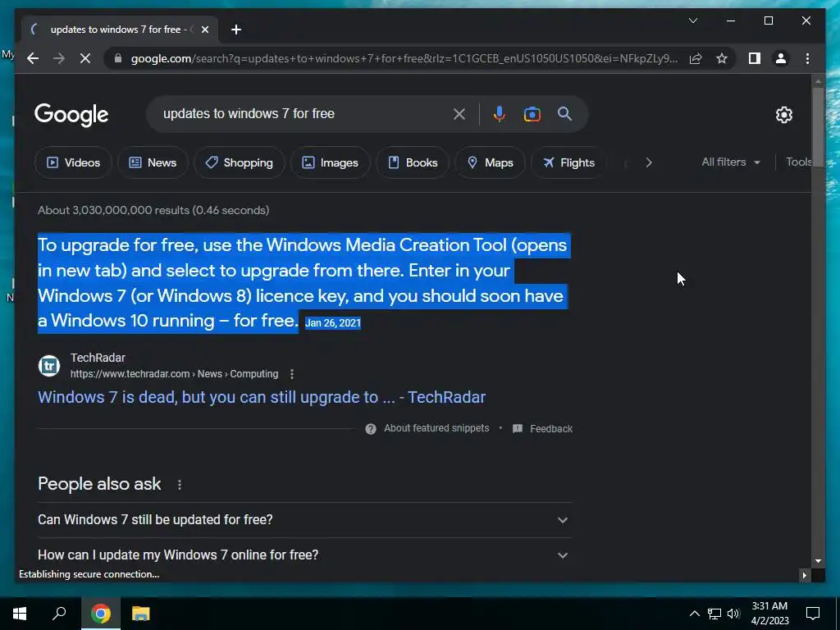Image resolution: width=840 pixels, height=630 pixels.
Task: Open Chrome side panel
Action: (x=755, y=58)
